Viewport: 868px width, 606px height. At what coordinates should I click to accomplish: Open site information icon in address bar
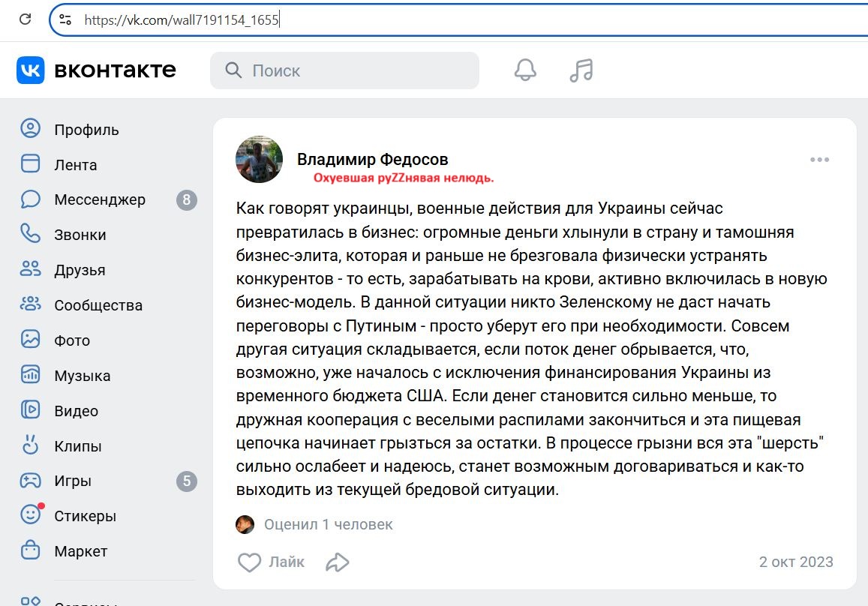[65, 20]
